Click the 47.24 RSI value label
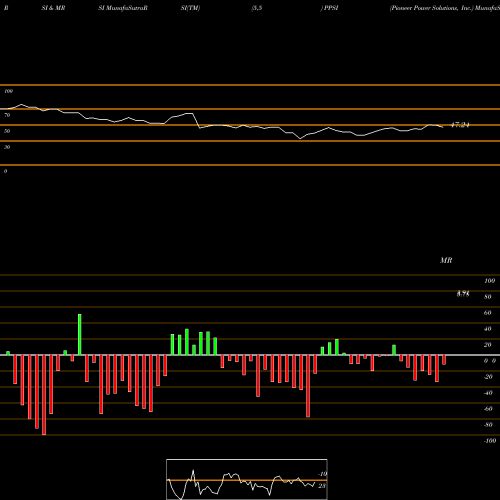This screenshot has height=500, width=500. click(460, 125)
